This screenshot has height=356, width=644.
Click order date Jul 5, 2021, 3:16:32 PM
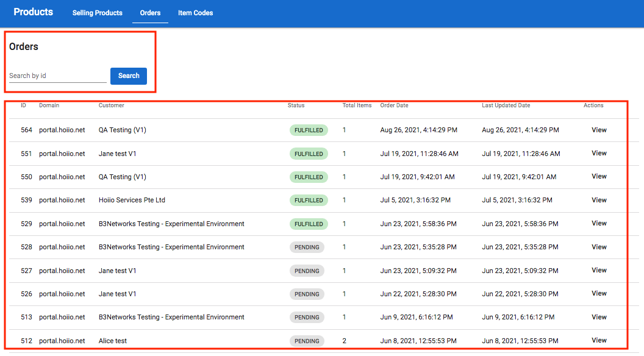tap(415, 200)
